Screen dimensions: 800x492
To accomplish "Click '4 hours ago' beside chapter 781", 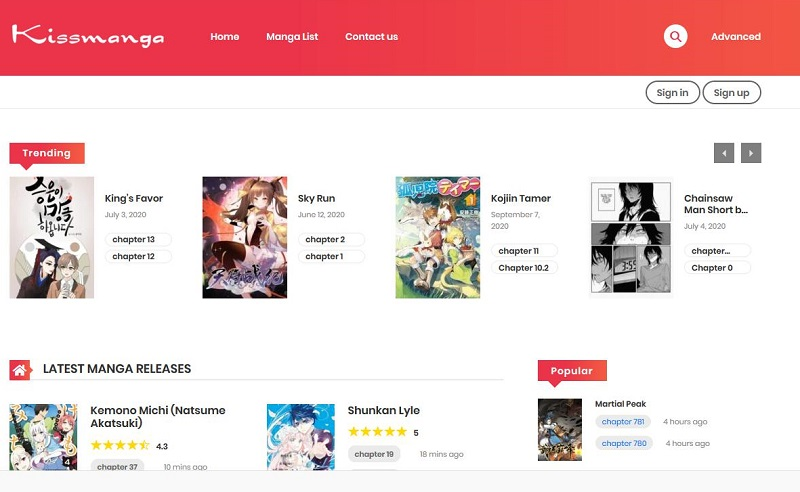I will [685, 422].
